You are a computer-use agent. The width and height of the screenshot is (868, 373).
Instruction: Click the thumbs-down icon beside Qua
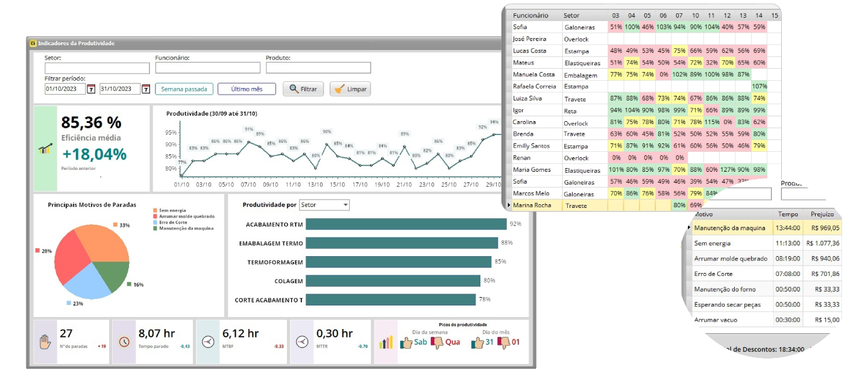[437, 343]
